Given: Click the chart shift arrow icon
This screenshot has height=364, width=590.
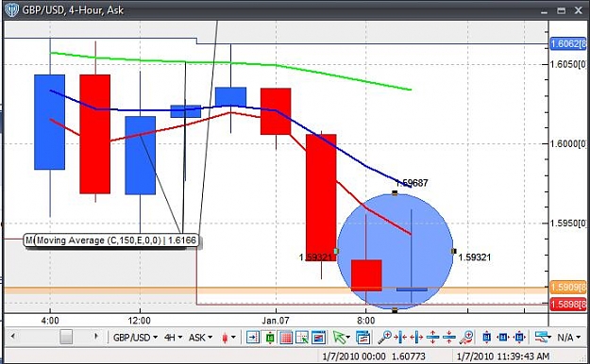Looking at the screenshot, I should tap(253, 338).
